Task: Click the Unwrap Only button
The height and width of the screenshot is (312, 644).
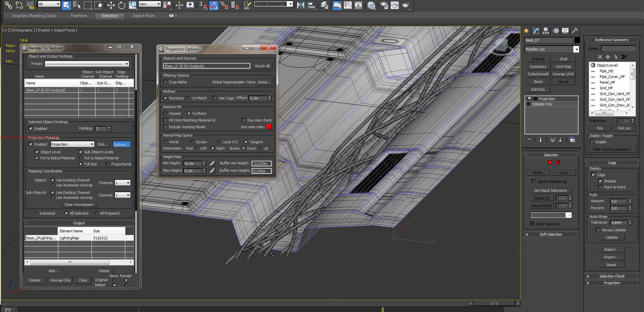Action: [x=60, y=280]
